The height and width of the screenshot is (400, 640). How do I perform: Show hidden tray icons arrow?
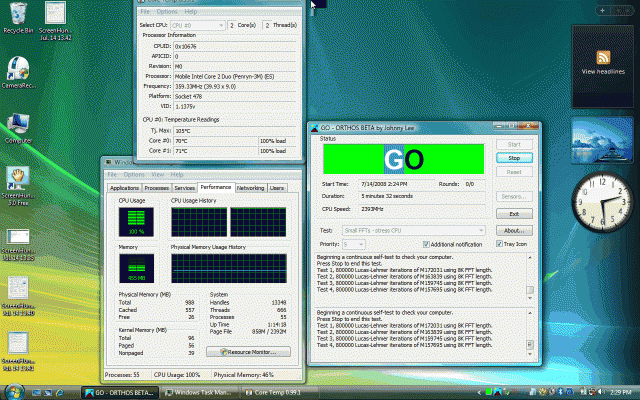[479, 393]
